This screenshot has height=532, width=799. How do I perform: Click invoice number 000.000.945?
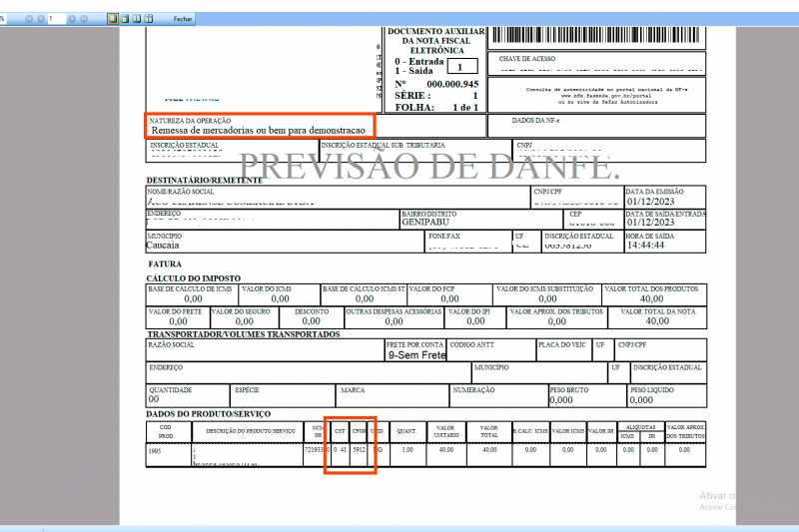pyautogui.click(x=452, y=84)
